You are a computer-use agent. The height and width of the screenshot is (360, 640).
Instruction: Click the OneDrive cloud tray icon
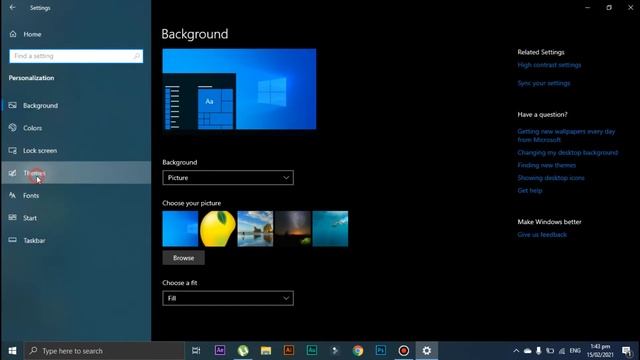point(527,351)
